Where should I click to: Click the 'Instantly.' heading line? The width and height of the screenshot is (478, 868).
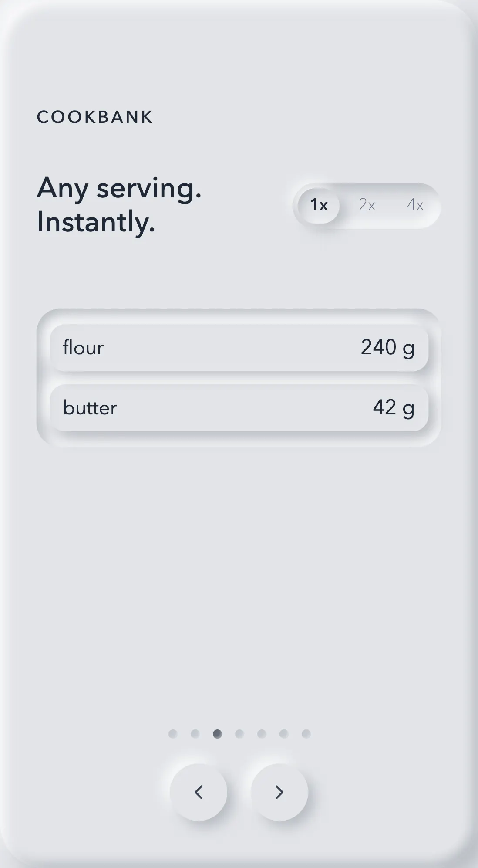point(96,222)
